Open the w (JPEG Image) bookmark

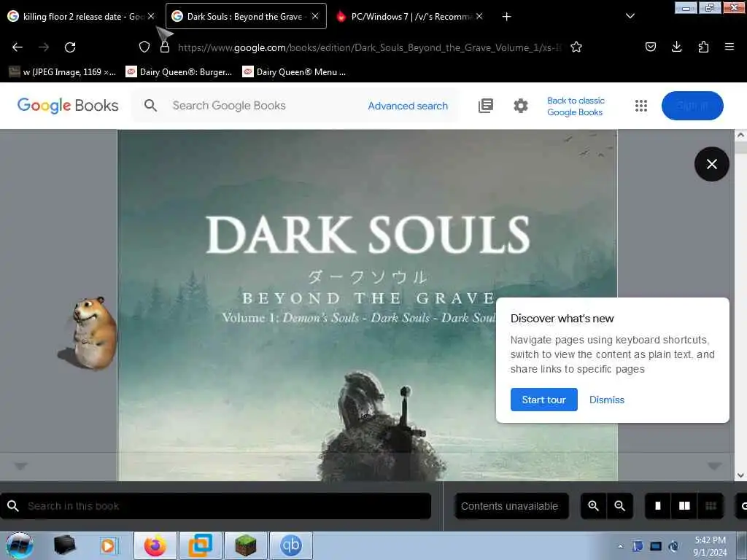(x=63, y=72)
